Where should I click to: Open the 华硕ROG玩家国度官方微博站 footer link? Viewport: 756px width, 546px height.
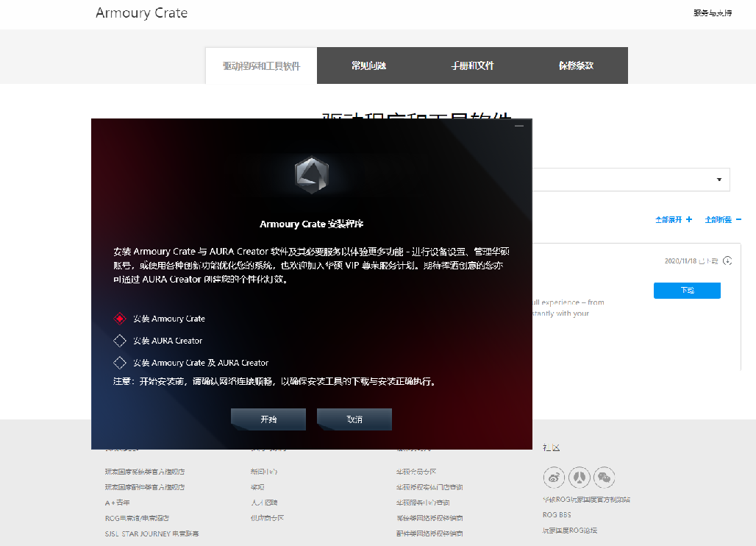[586, 500]
